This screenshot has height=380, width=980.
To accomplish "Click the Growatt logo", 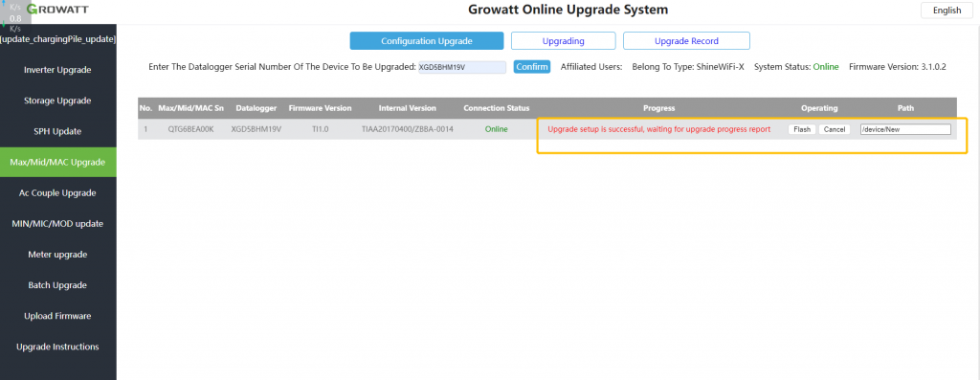I will (x=56, y=10).
